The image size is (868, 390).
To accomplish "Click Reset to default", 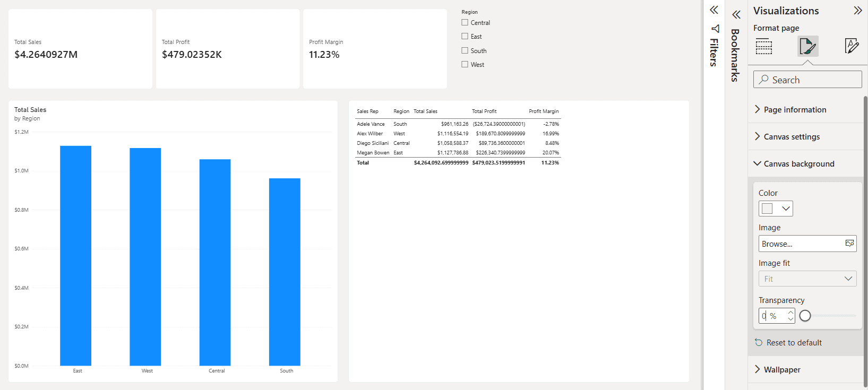I will pyautogui.click(x=794, y=342).
